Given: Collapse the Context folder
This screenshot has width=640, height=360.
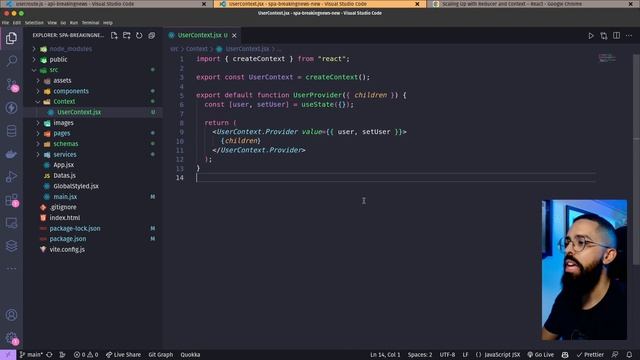Looking at the screenshot, I should click(38, 102).
